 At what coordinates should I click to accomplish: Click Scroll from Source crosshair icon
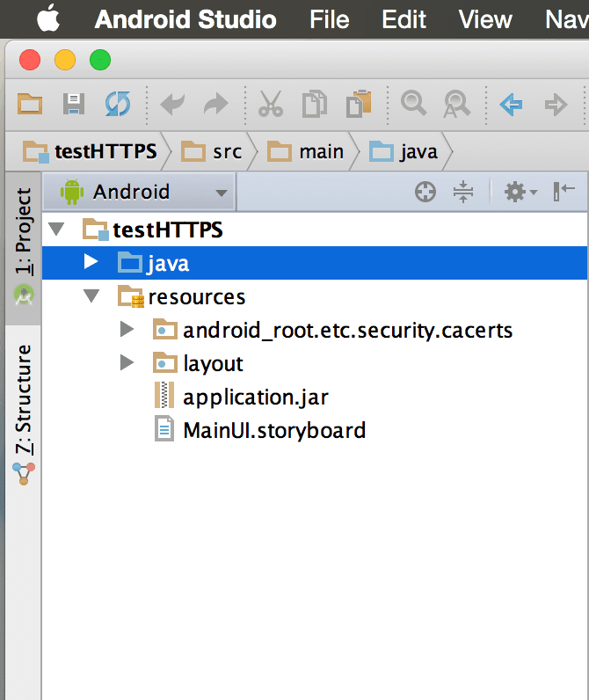[425, 192]
